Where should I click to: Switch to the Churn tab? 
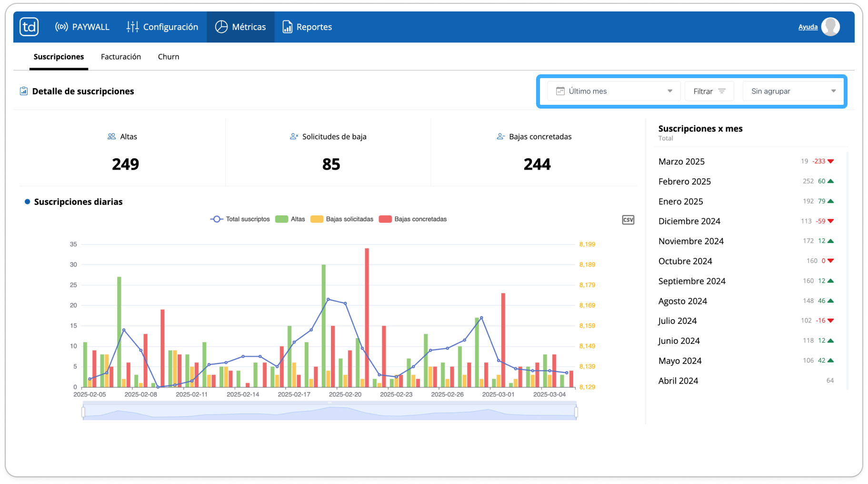click(x=169, y=57)
